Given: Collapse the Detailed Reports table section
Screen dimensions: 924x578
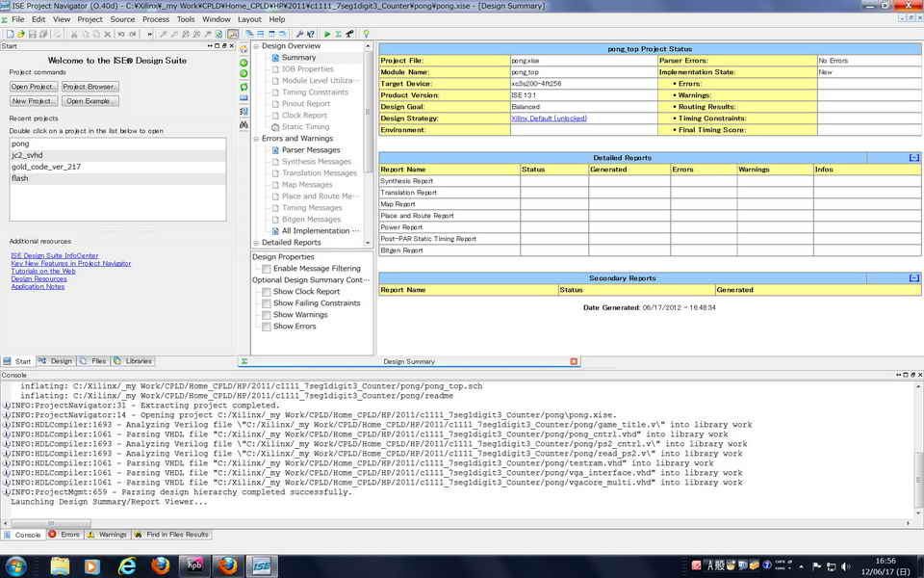Looking at the screenshot, I should click(914, 157).
